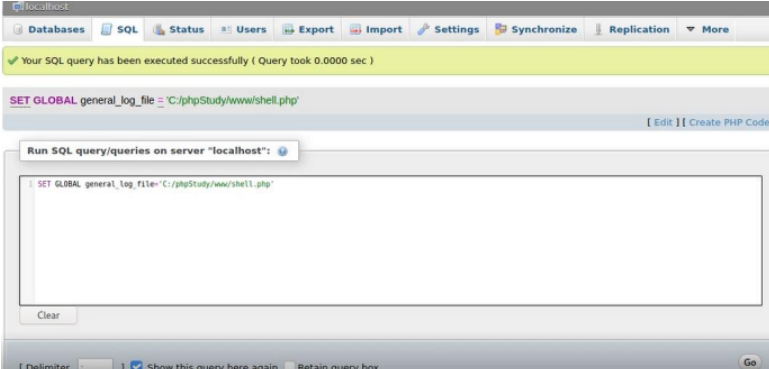Click the SQL tab document icon
The image size is (769, 369).
106,30
